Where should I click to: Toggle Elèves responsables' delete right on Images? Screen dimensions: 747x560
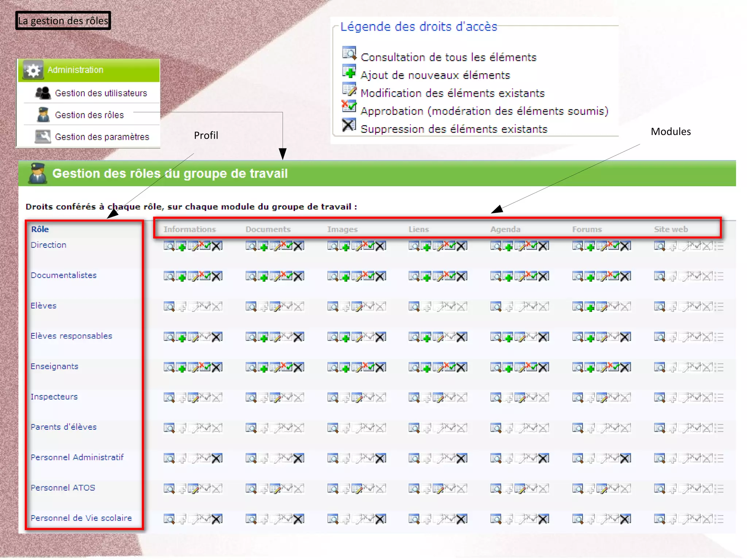pos(380,337)
